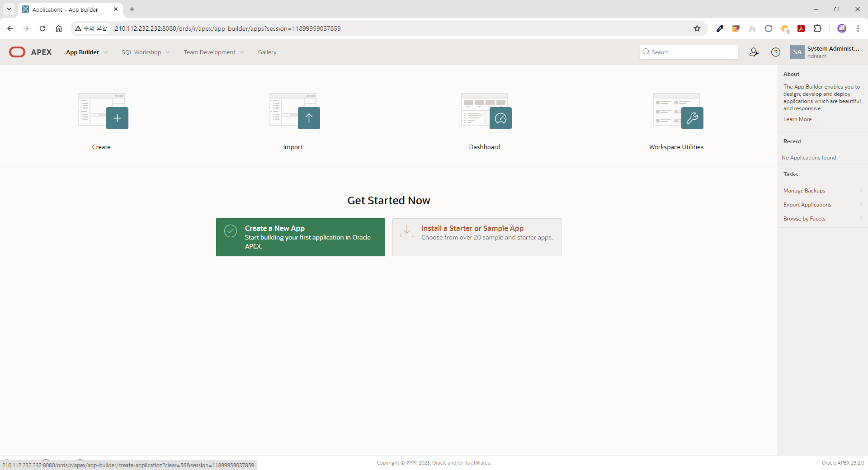The image size is (868, 470).
Task: Click the eyedropper extension icon
Action: tap(720, 28)
